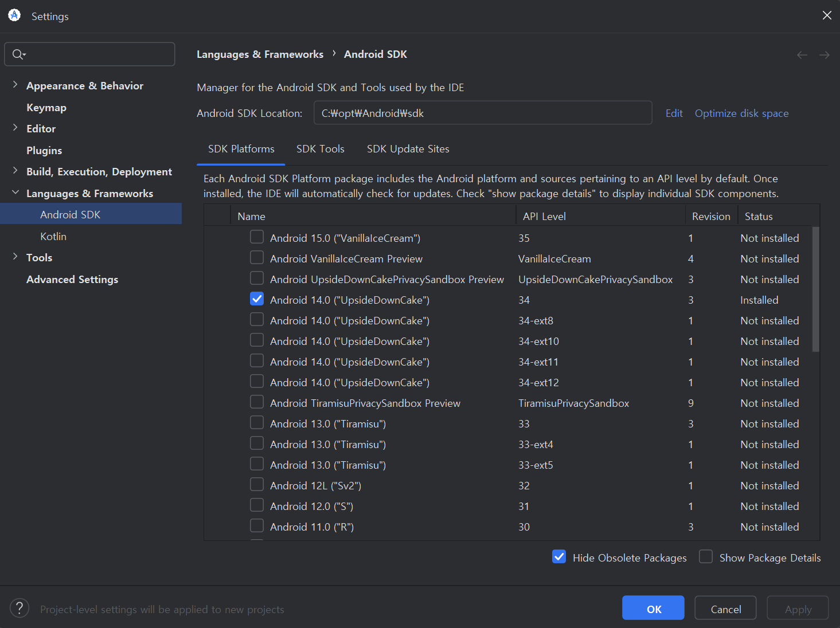The height and width of the screenshot is (628, 840).
Task: Enable Show Package Details checkbox
Action: click(706, 556)
